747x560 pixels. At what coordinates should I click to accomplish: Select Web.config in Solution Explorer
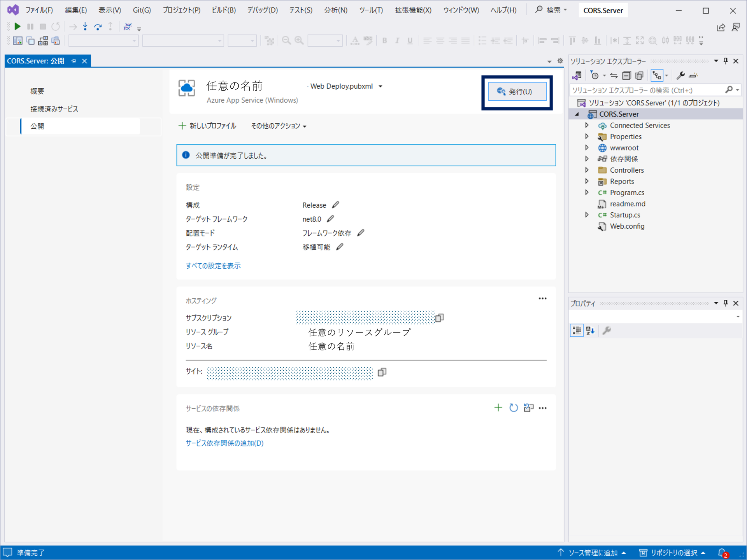tap(627, 226)
